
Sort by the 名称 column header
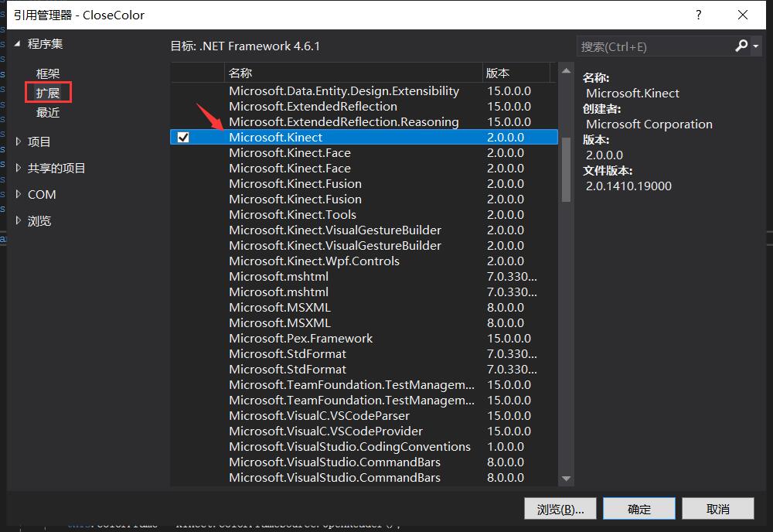[353, 73]
